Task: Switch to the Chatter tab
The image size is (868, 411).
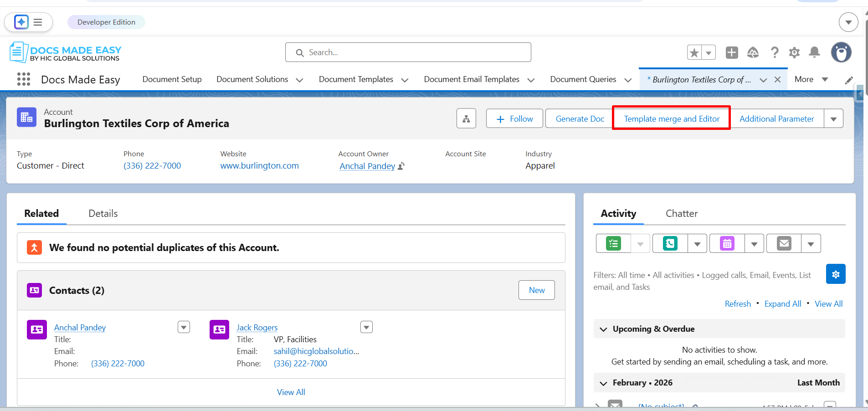Action: pyautogui.click(x=681, y=214)
